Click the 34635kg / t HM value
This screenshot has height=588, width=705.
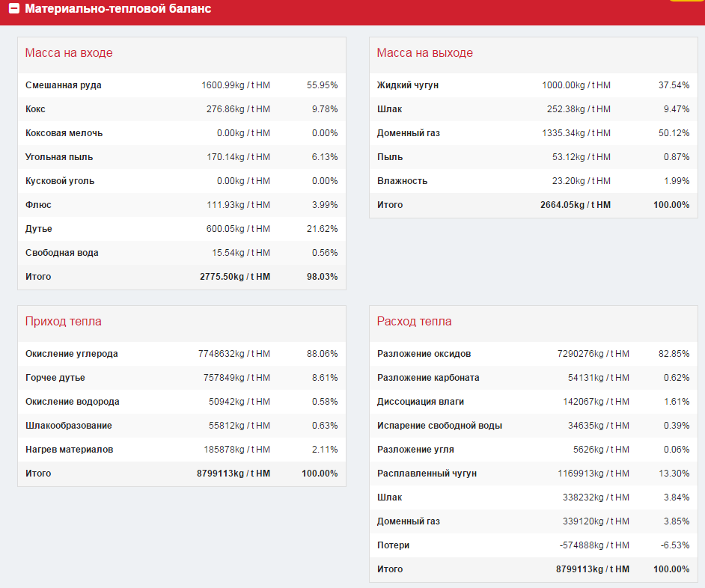599,426
